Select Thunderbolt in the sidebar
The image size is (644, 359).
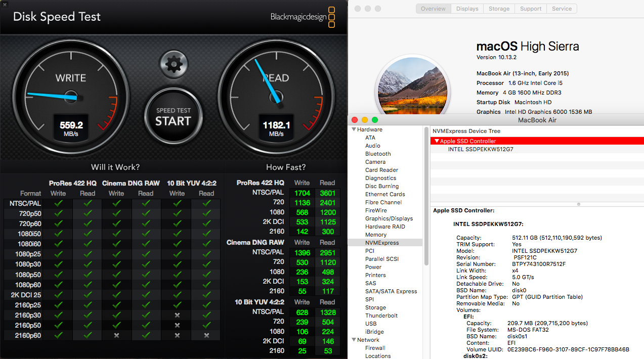click(x=381, y=316)
